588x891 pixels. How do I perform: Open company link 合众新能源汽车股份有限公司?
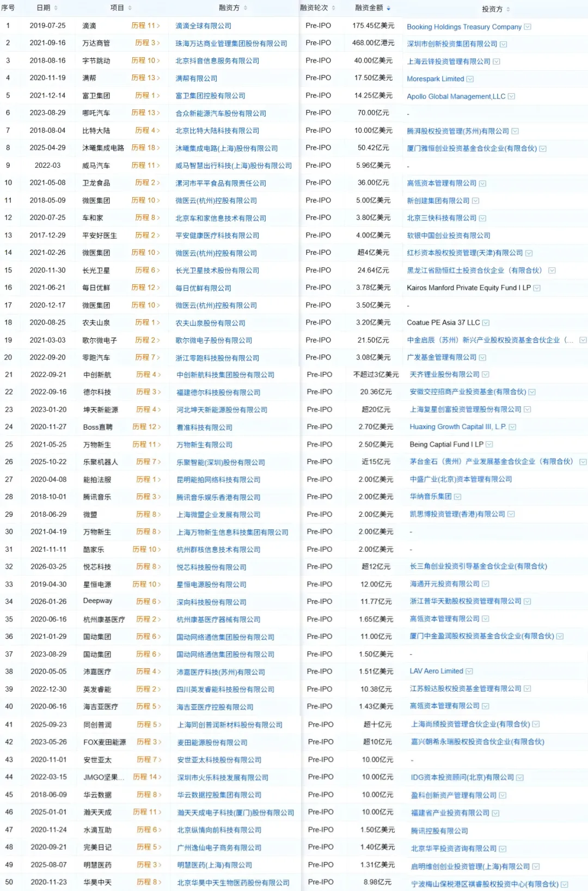click(220, 113)
